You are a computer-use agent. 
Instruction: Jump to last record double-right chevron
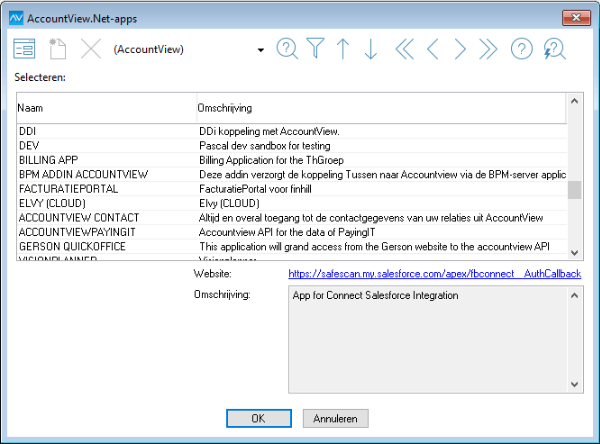(x=488, y=49)
